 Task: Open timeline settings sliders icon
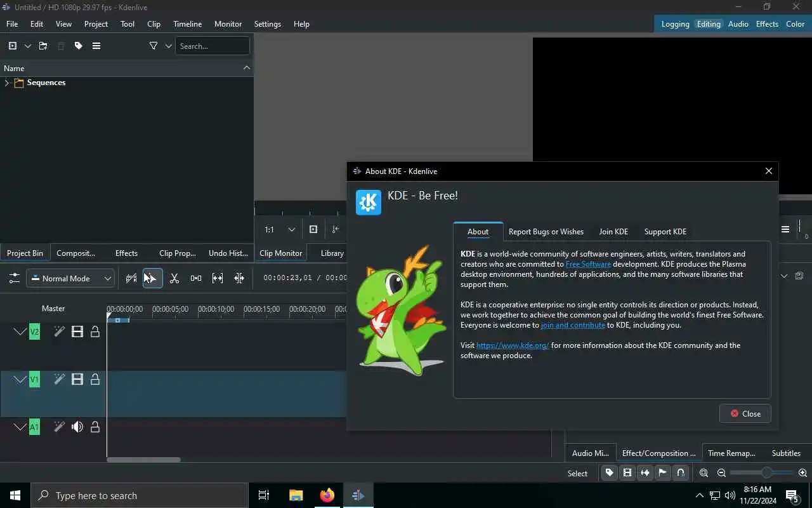pyautogui.click(x=14, y=278)
